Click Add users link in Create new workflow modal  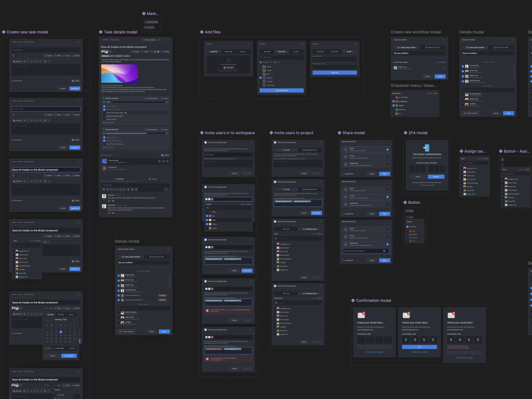[x=442, y=62]
